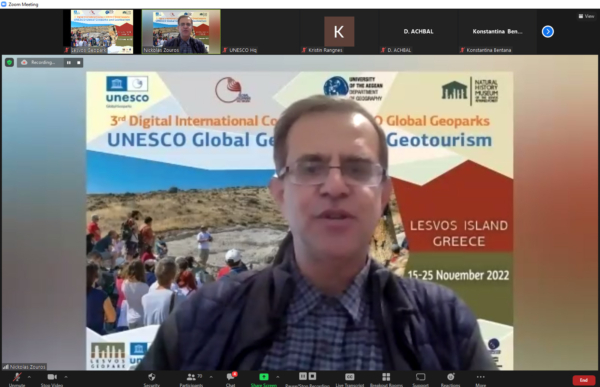Screen dimensions: 600x387
Task: Open the View layout menu
Action: [586, 16]
